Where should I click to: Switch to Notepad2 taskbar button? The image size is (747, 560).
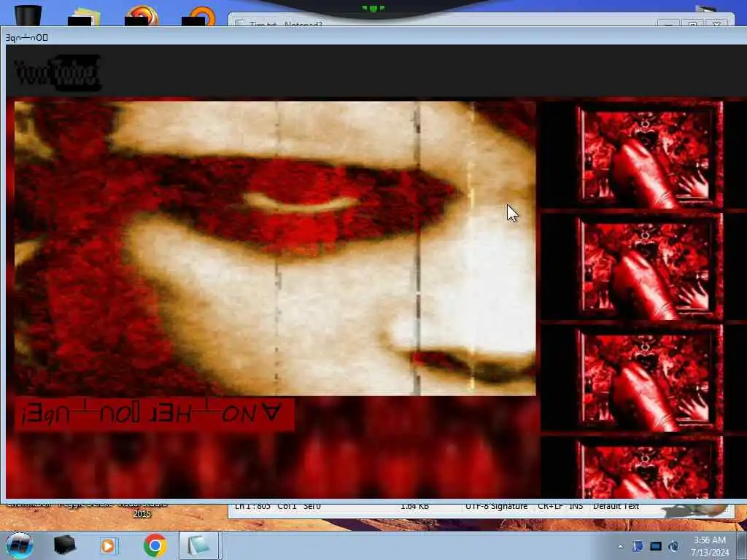point(198,545)
